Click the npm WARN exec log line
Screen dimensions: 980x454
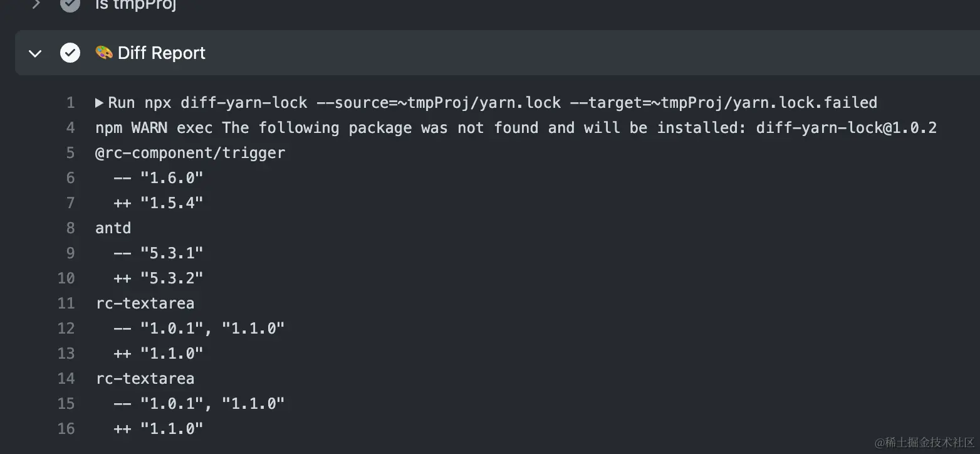[516, 128]
